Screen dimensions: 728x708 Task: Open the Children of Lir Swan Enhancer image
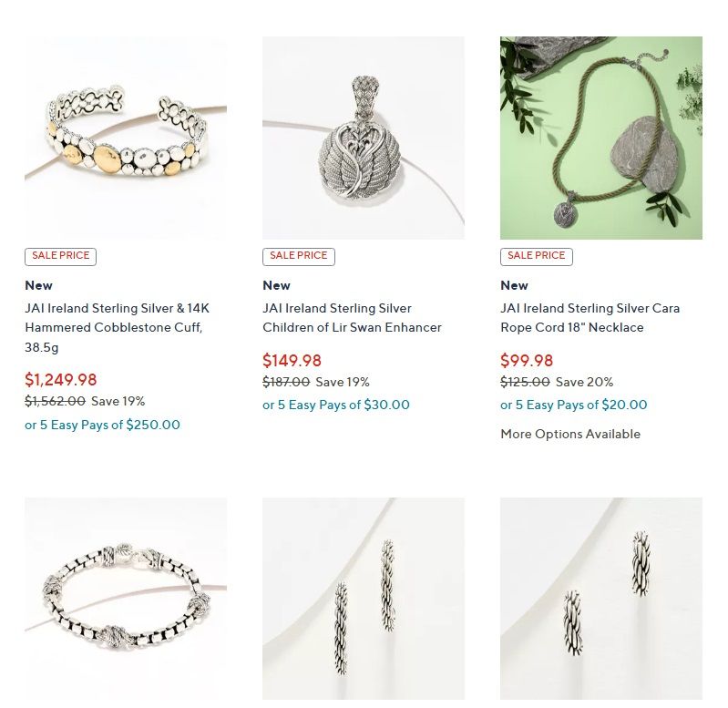(x=364, y=138)
